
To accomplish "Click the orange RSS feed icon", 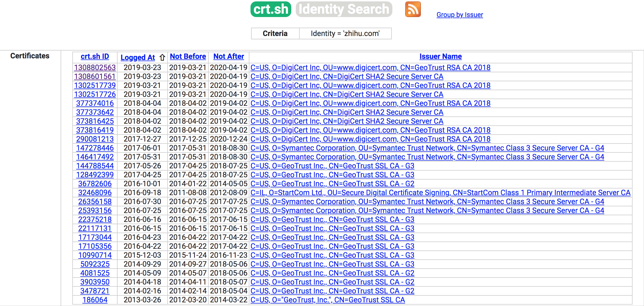I will [413, 9].
